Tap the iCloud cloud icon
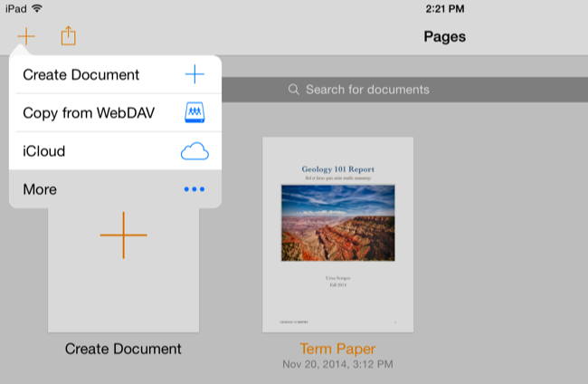Screen dimensions: 588x384 pos(194,151)
